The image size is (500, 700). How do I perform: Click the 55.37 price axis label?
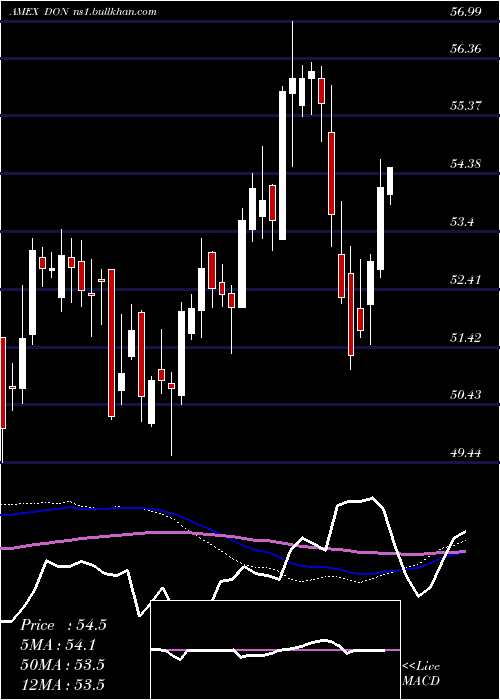point(466,106)
